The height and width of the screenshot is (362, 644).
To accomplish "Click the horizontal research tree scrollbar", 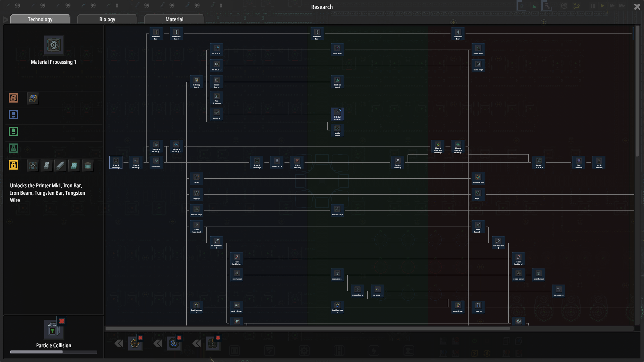I will (x=308, y=328).
